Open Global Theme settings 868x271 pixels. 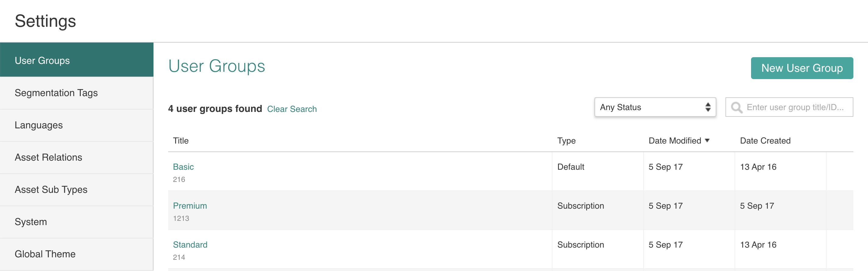click(x=76, y=254)
